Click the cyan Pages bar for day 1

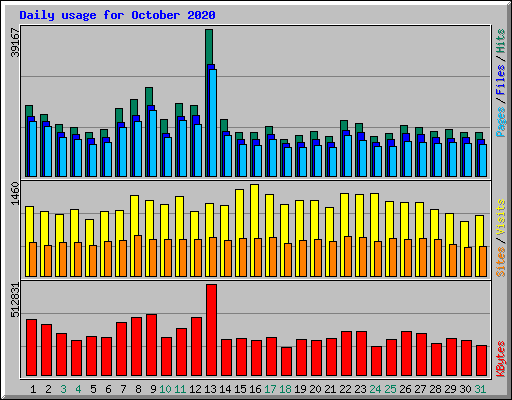(33, 149)
